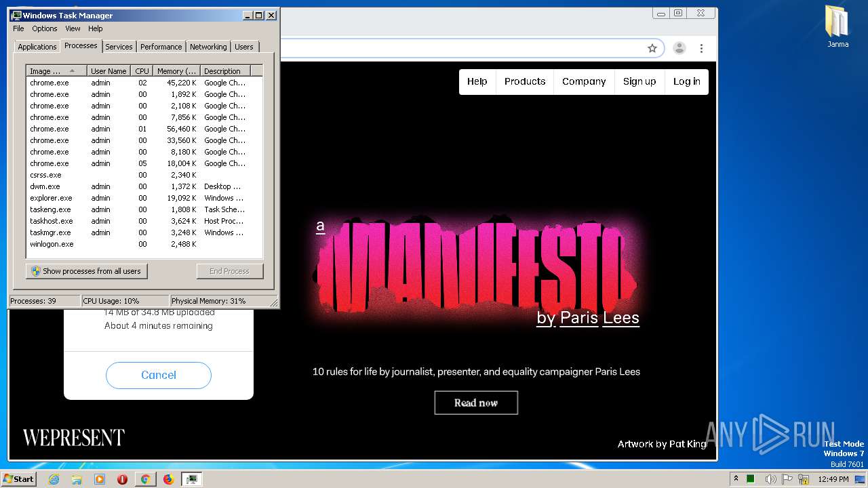Image resolution: width=868 pixels, height=488 pixels.
Task: Open File menu in Task Manager
Action: (18, 28)
